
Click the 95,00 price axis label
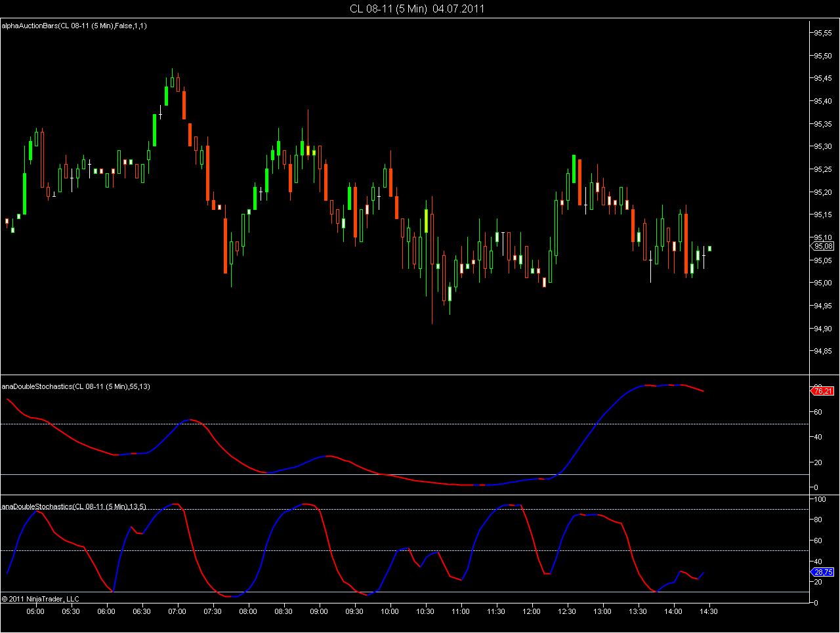pos(823,283)
